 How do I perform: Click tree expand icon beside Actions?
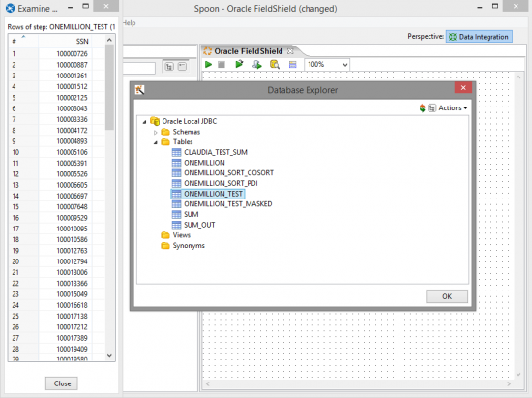[x=432, y=108]
